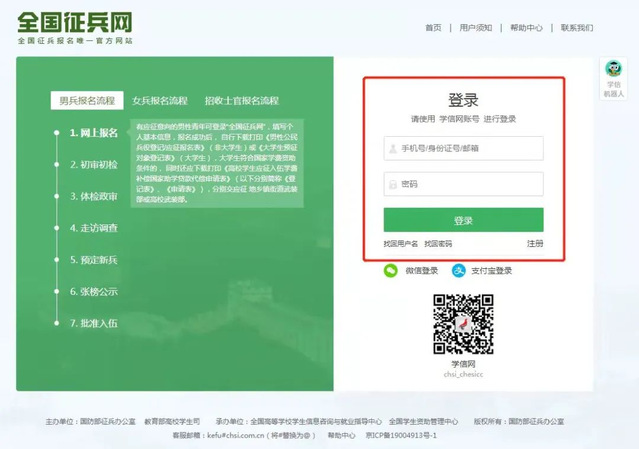Select step 5. 预定新兵
The width and height of the screenshot is (639, 449).
pos(94,260)
